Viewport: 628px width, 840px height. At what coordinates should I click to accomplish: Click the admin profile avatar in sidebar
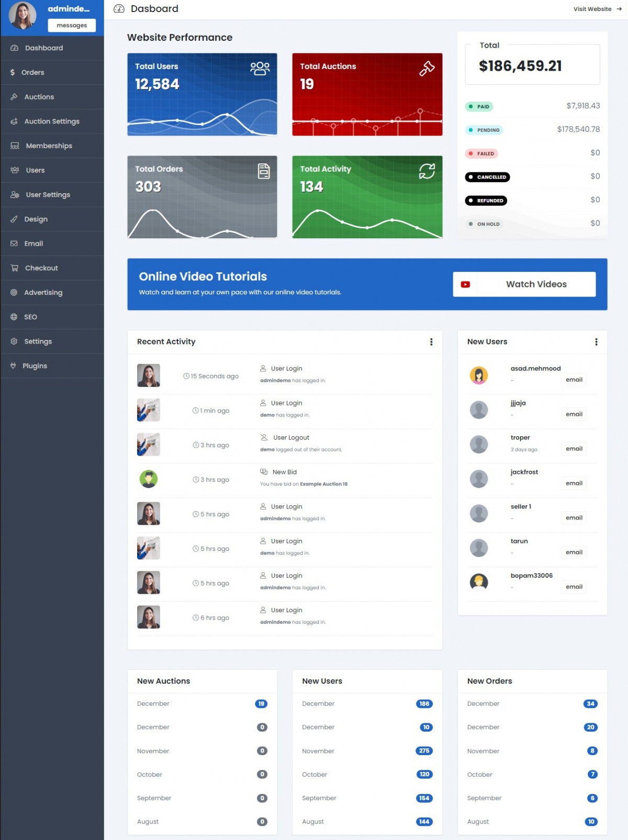[23, 15]
